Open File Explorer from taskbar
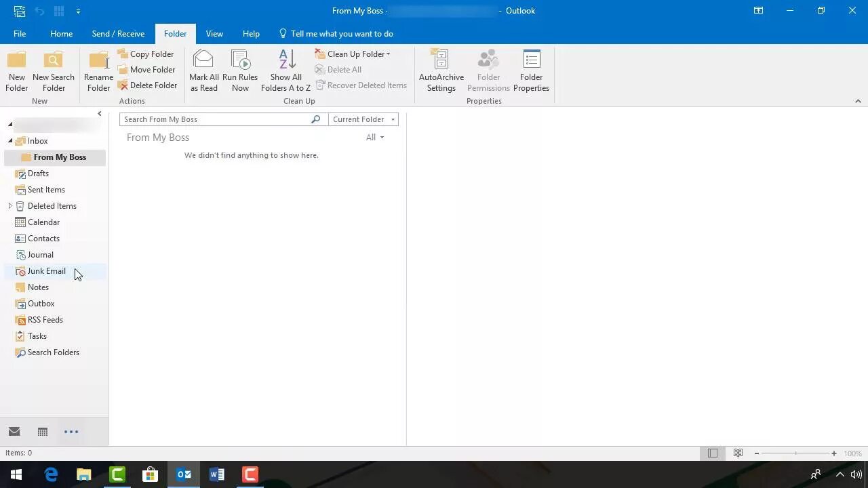868x488 pixels. click(x=84, y=474)
